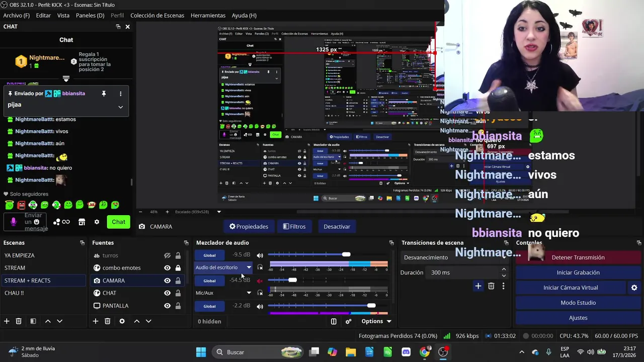Image resolution: width=644 pixels, height=362 pixels.
Task: Open transition options three-dot menu
Action: pyautogui.click(x=503, y=286)
